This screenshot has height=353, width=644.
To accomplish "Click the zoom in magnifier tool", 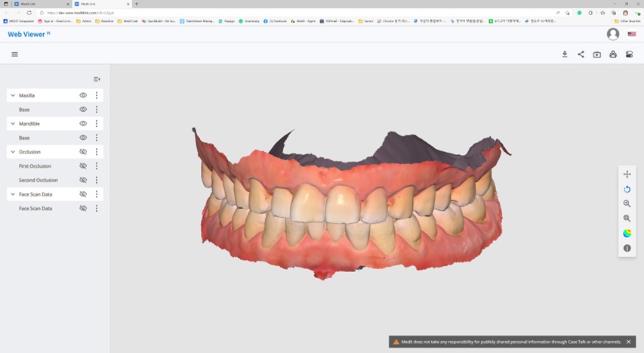I will click(x=627, y=203).
